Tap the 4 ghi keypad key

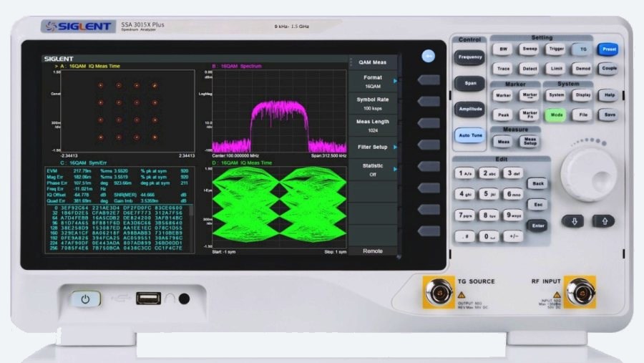(465, 194)
